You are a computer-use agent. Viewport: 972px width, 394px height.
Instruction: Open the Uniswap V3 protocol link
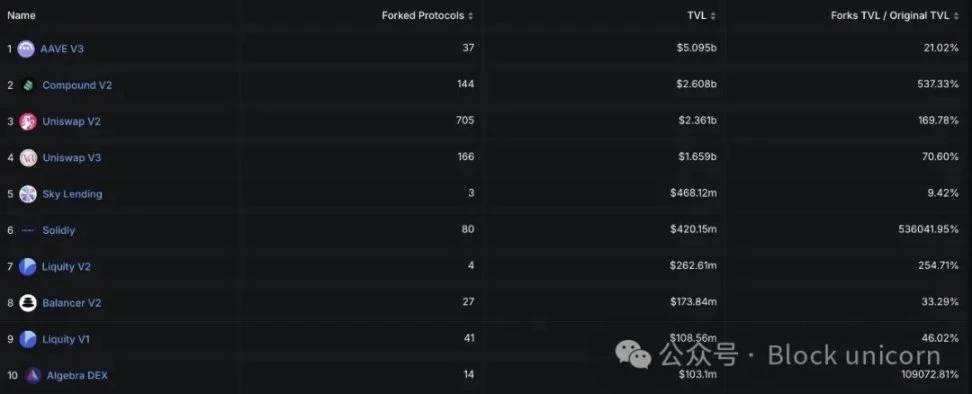tap(71, 158)
